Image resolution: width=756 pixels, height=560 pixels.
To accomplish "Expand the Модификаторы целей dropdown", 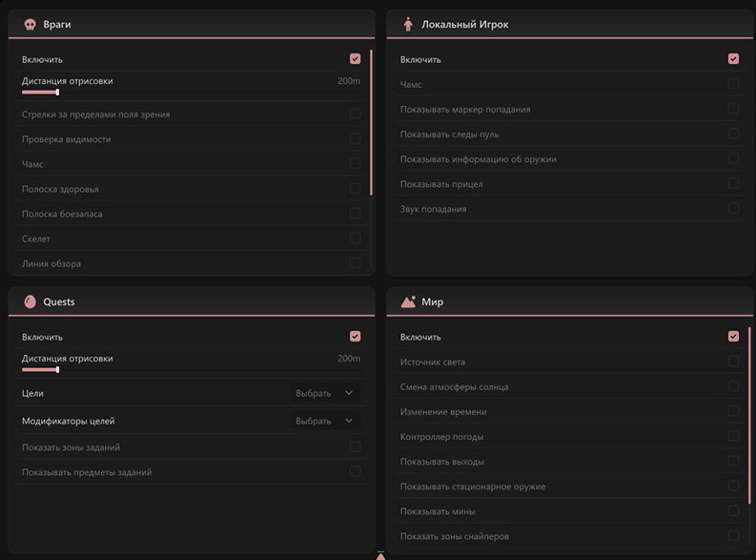I will 323,421.
